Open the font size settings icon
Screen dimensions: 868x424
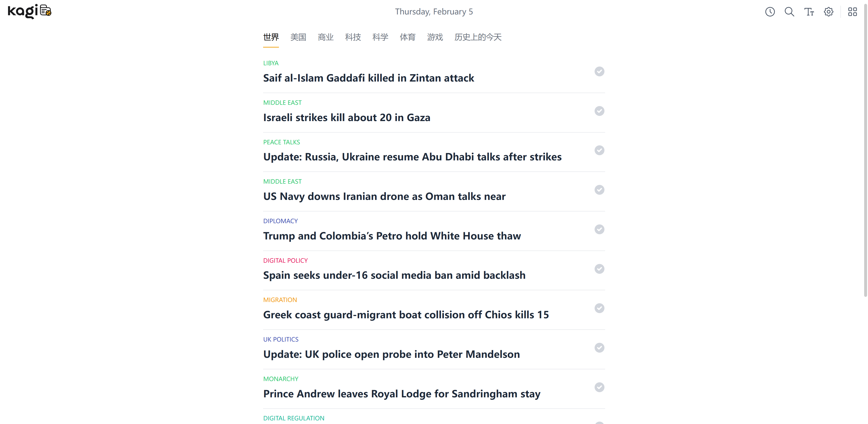coord(809,12)
